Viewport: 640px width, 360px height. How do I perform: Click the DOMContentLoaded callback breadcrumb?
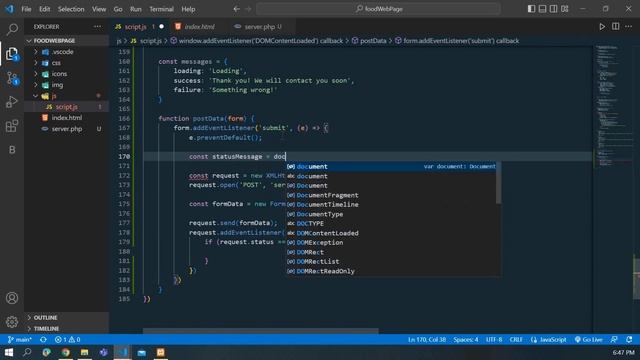point(257,41)
